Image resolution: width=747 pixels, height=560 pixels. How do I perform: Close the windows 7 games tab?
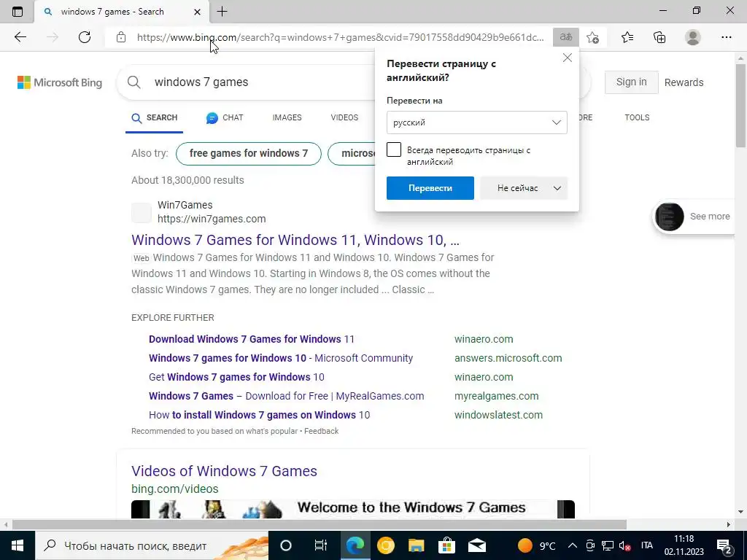coord(197,12)
